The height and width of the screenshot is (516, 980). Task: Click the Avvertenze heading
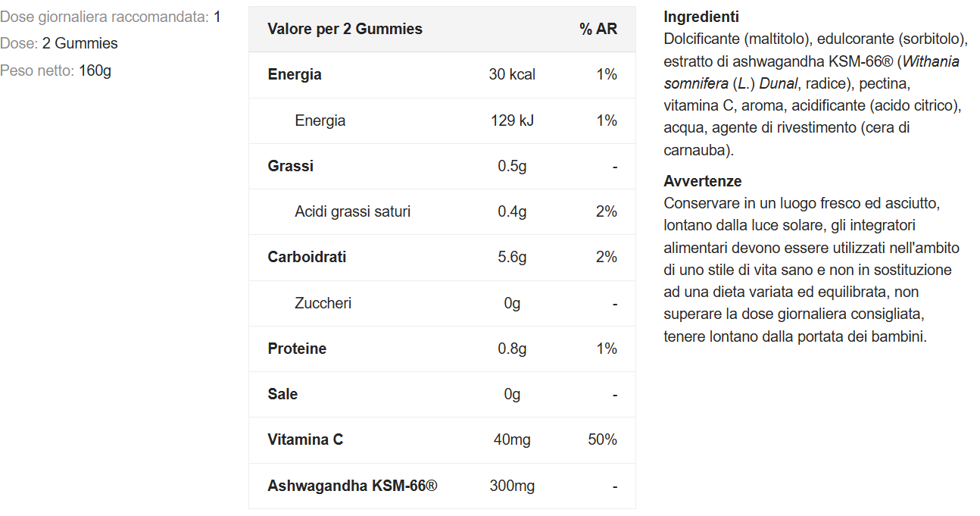pos(703,181)
